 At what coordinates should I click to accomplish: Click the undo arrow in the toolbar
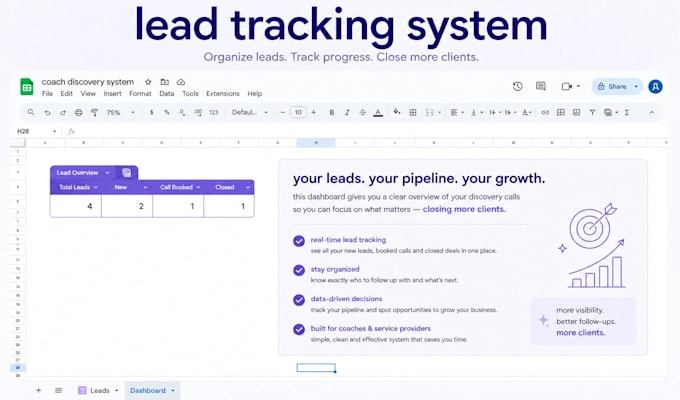(x=47, y=112)
